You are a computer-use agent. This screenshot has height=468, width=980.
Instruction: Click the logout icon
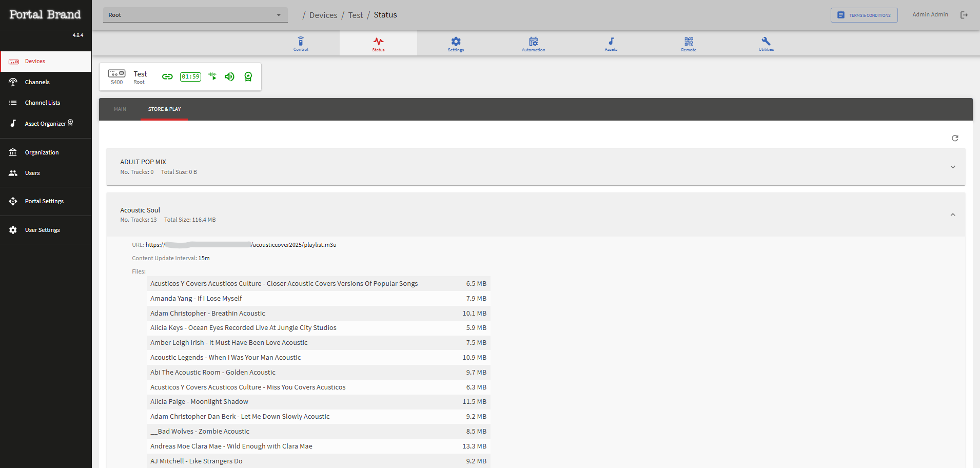(x=964, y=15)
